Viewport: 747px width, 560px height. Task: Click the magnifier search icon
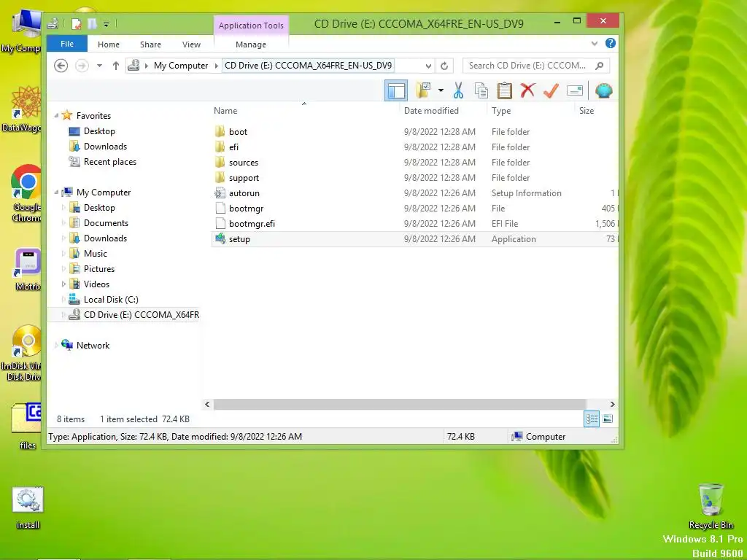click(600, 66)
